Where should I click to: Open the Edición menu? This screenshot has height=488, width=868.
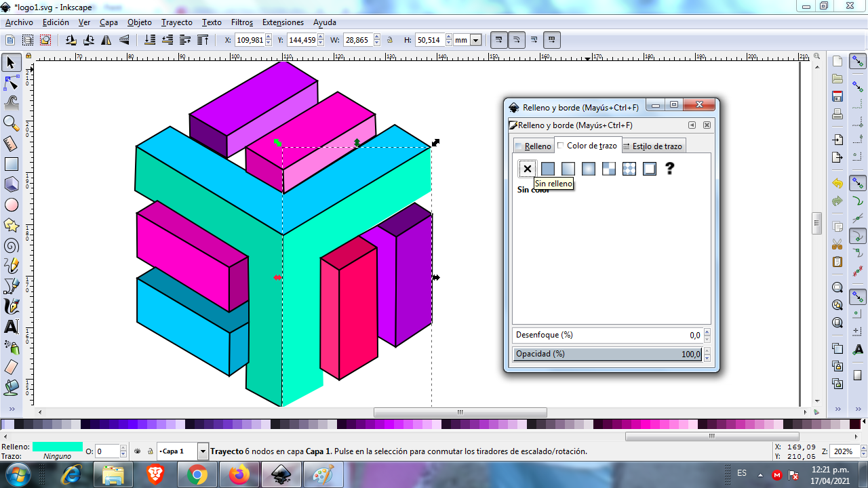(x=56, y=22)
